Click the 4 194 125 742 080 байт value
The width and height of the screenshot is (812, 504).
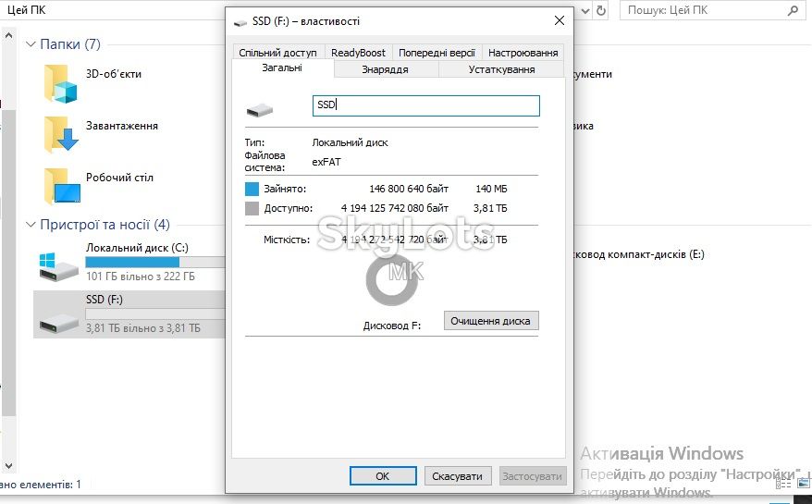(x=395, y=208)
